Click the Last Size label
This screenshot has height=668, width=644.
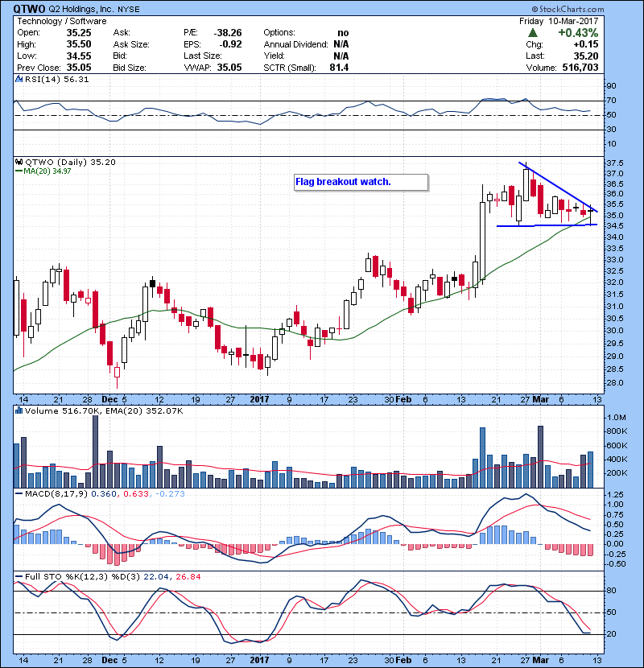click(x=202, y=56)
